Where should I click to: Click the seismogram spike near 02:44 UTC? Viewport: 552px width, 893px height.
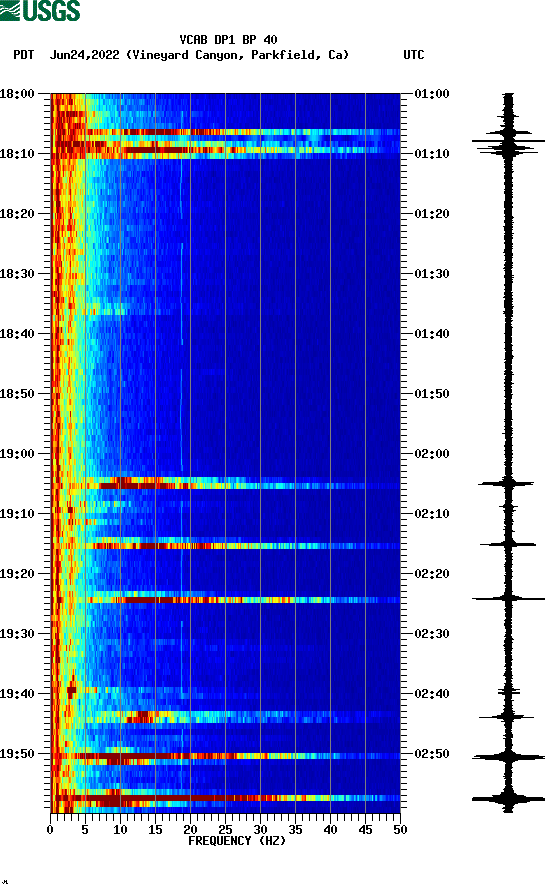(506, 717)
